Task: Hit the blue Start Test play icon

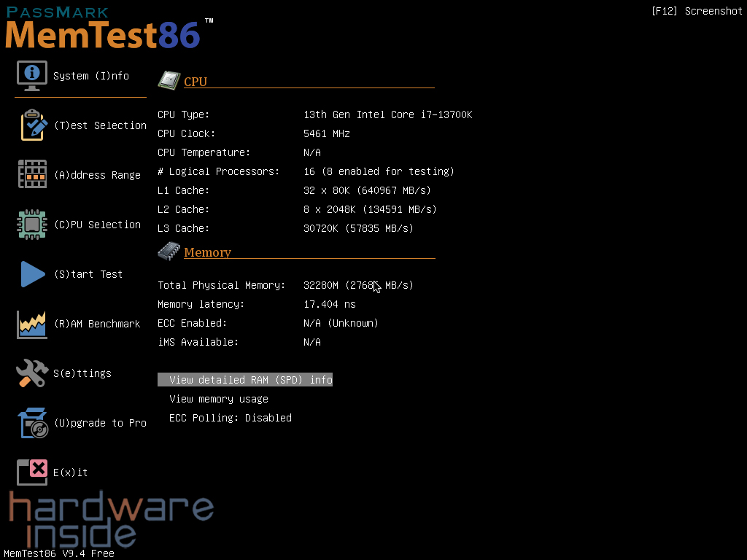Action: [x=33, y=274]
